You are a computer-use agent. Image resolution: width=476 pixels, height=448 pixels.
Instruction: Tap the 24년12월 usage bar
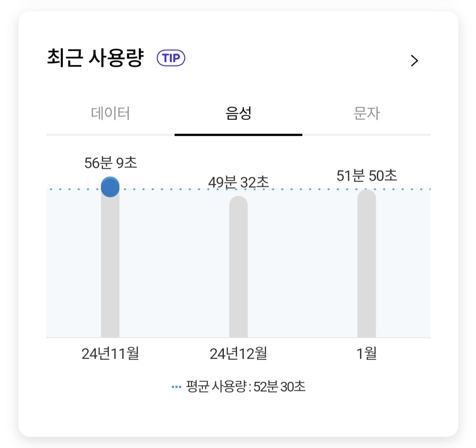pos(238,267)
